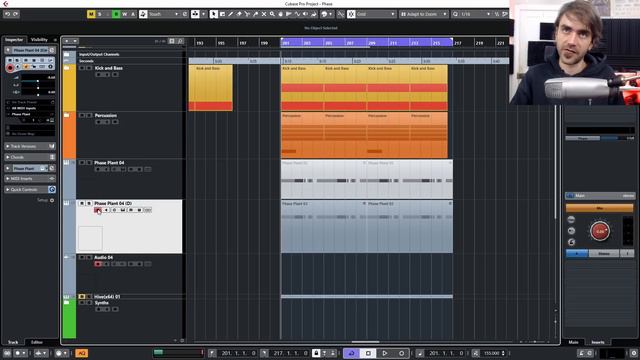
Task: Click the inspector Setup gear icon
Action: 52,200
